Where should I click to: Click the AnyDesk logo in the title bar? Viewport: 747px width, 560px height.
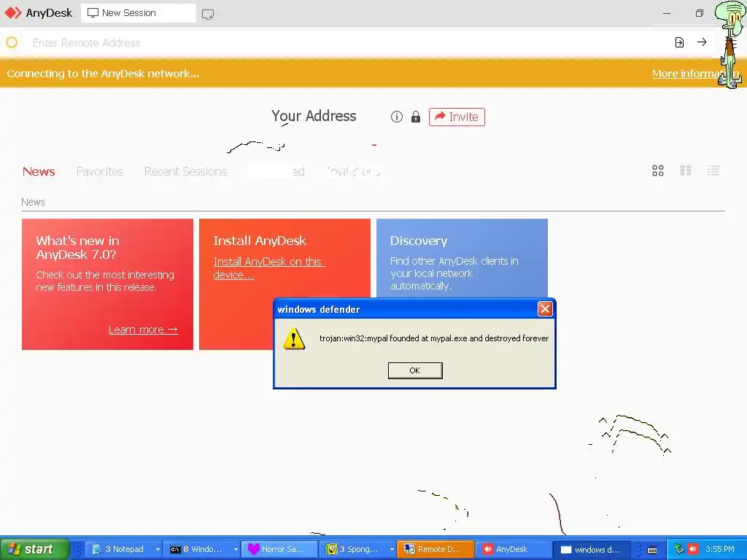click(13, 13)
